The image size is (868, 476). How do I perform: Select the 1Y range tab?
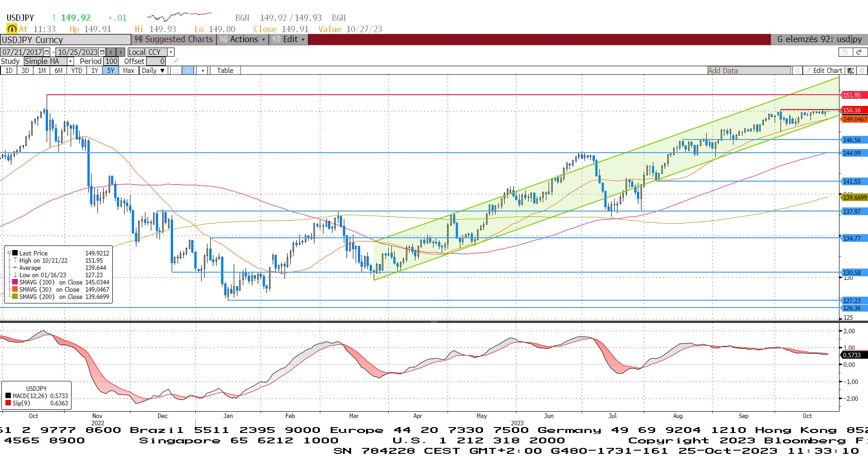(95, 71)
